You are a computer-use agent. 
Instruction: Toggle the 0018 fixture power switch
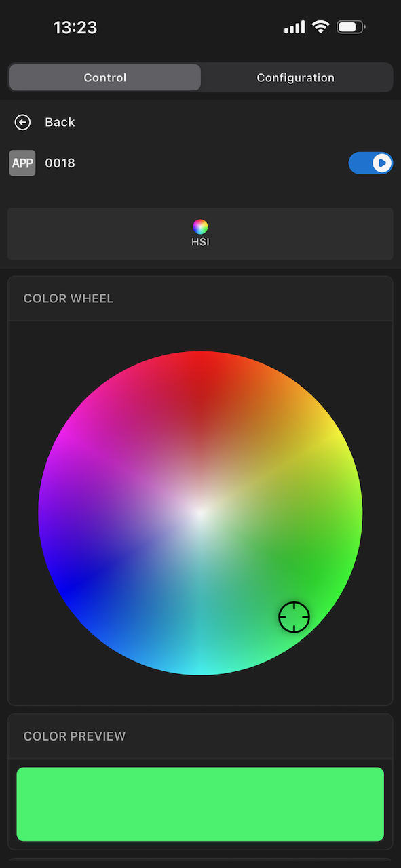click(x=370, y=163)
